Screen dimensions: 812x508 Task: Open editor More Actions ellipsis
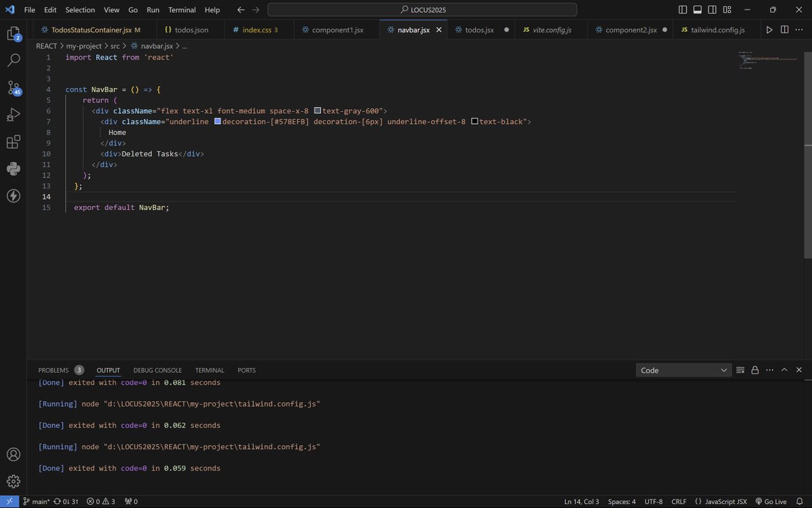[800, 30]
